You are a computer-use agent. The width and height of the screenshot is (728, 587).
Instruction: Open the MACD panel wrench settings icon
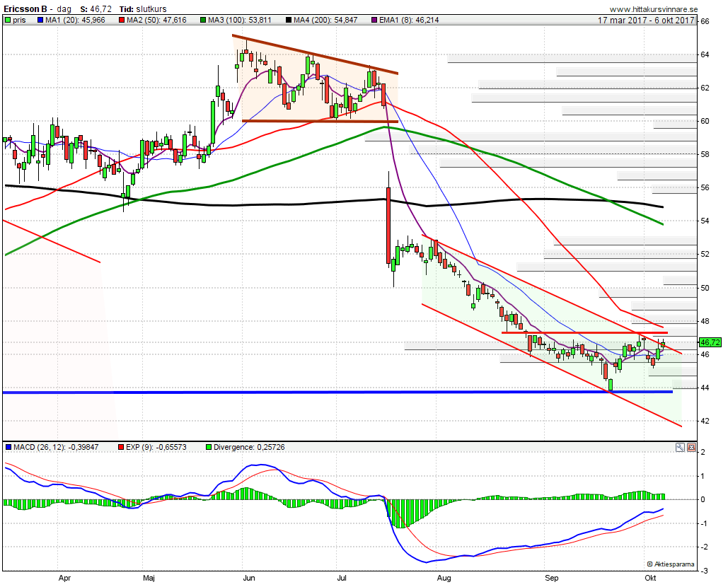(x=680, y=448)
